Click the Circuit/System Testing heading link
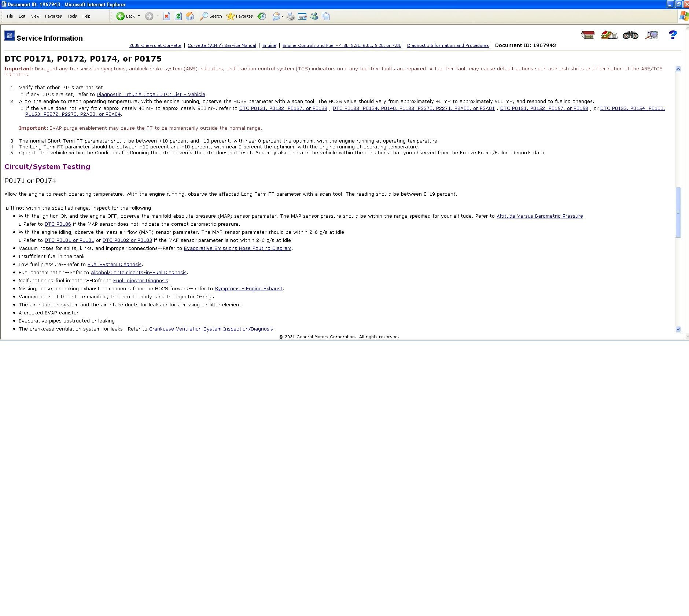The height and width of the screenshot is (616, 689). (x=47, y=167)
